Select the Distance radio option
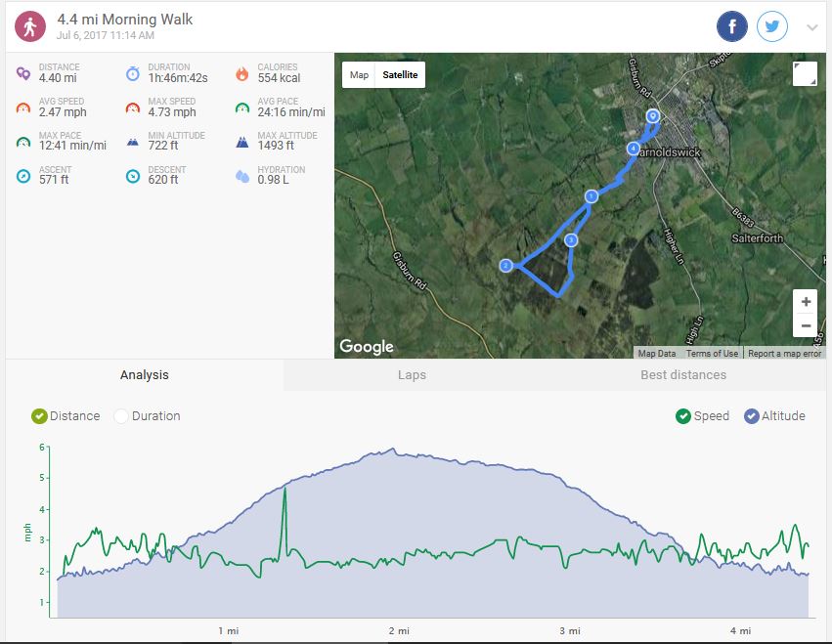832x644 pixels. click(x=40, y=416)
